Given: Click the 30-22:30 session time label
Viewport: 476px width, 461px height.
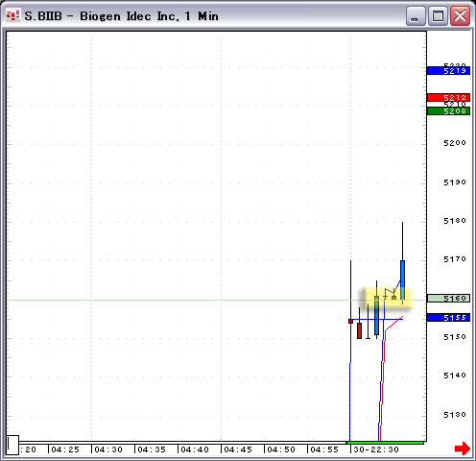Looking at the screenshot, I should pos(376,449).
